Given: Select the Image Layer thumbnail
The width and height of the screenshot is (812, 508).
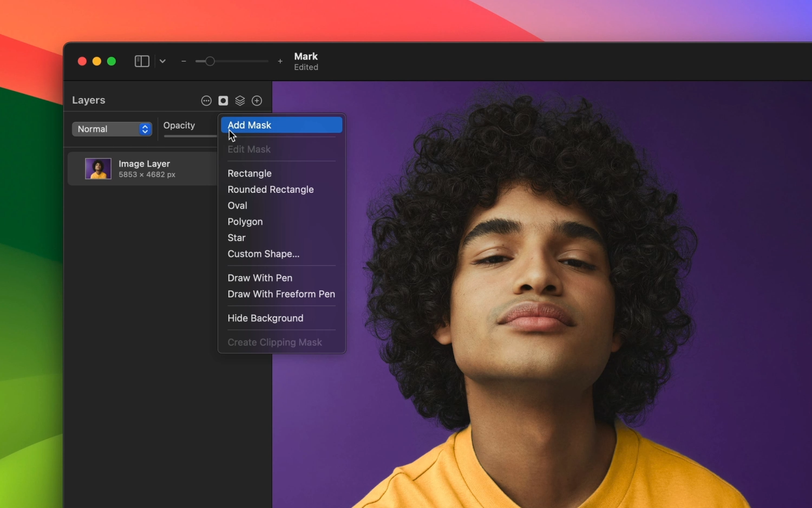Looking at the screenshot, I should tap(98, 168).
